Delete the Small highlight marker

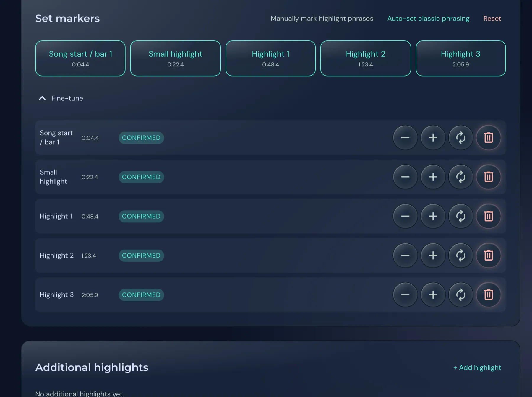coord(489,177)
